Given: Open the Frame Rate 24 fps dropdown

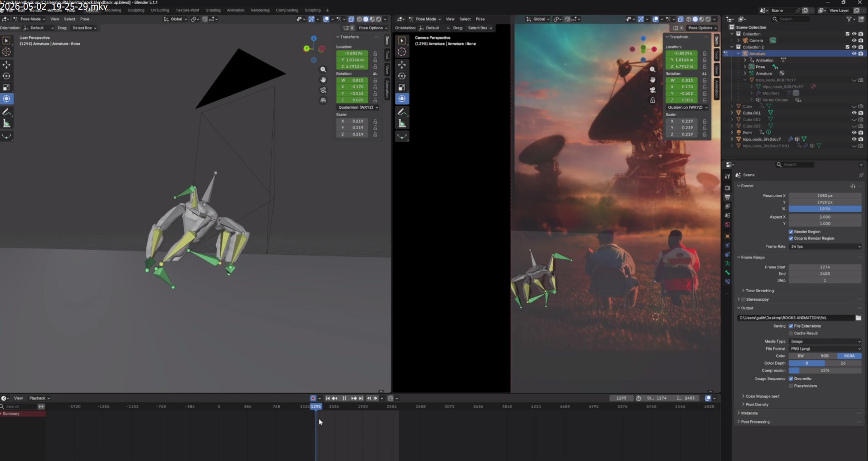Looking at the screenshot, I should (x=825, y=246).
